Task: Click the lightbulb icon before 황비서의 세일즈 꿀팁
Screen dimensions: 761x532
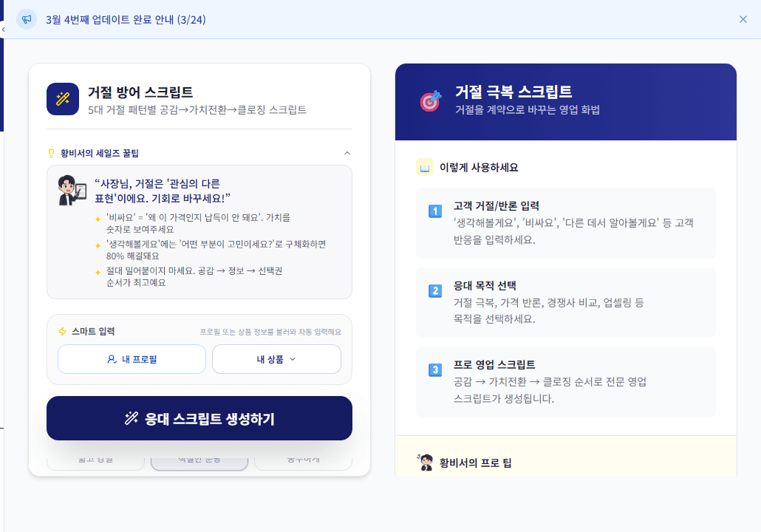Action: point(52,154)
